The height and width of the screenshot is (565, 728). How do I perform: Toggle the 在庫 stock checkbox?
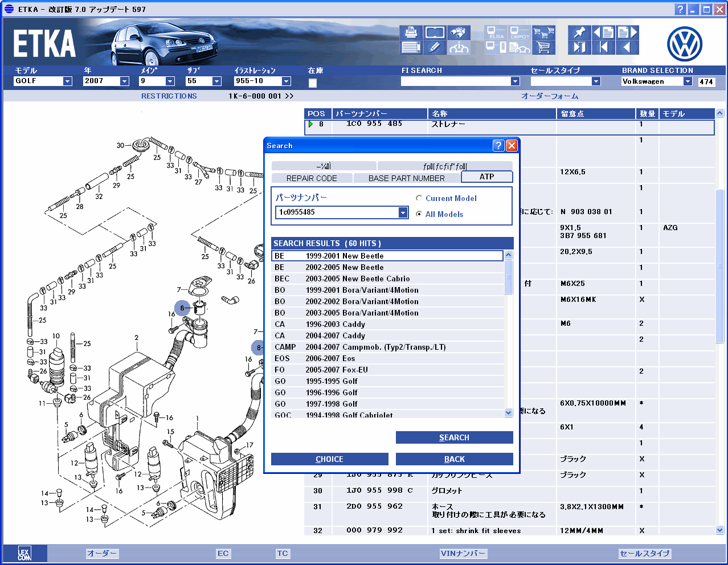pos(312,83)
